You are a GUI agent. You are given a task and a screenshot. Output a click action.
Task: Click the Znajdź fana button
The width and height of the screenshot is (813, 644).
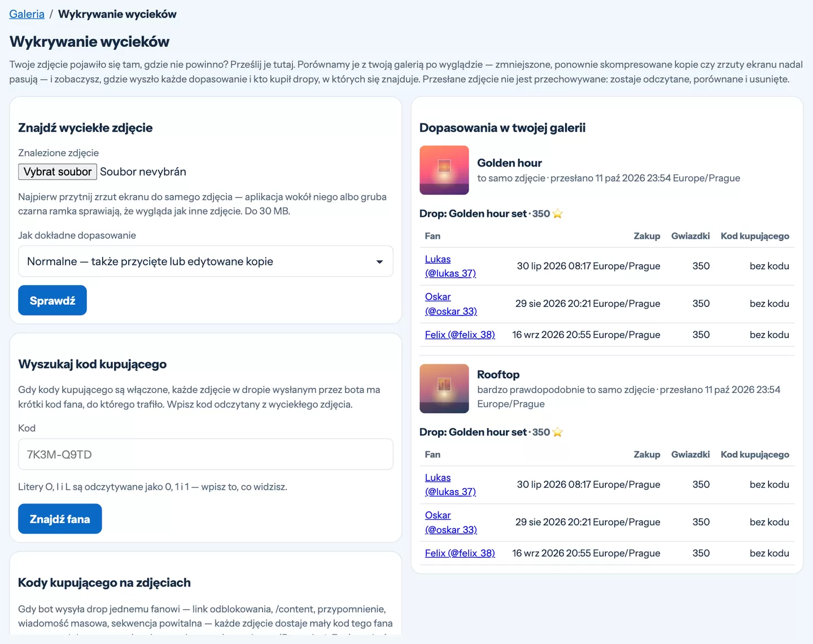click(60, 519)
